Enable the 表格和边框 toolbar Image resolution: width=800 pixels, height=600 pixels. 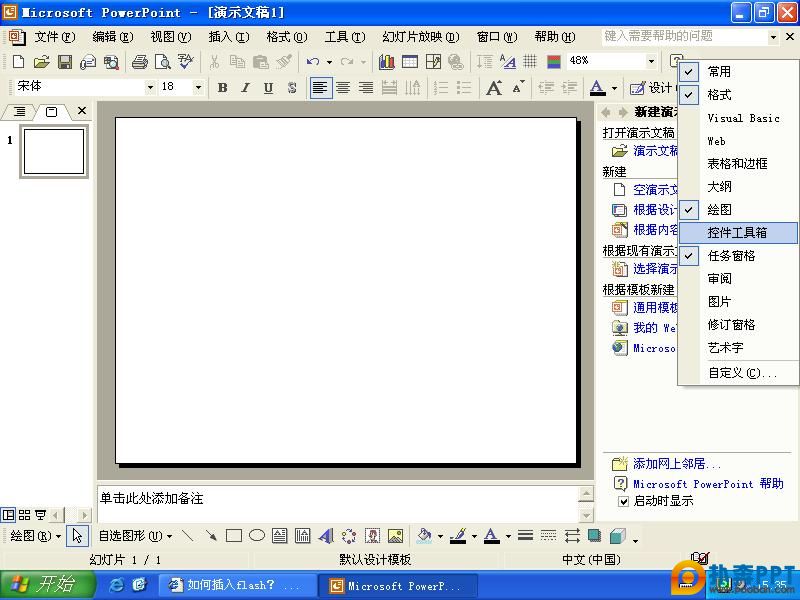point(738,164)
